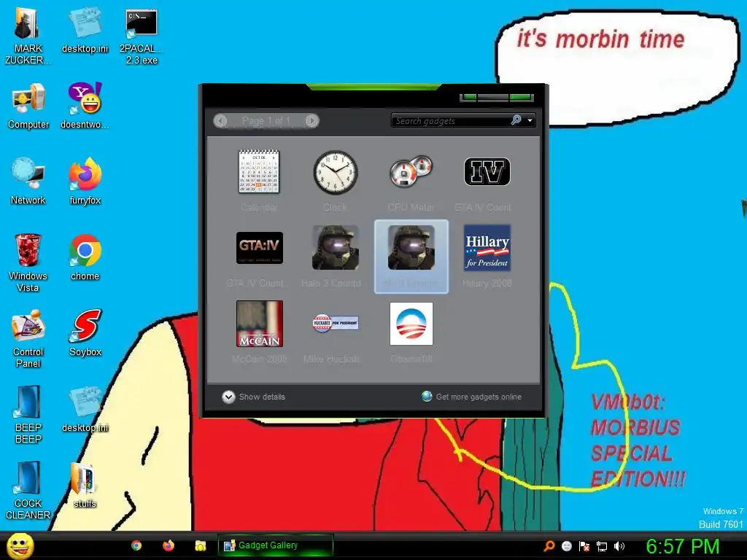Go to next gadget page
747x560 pixels.
[312, 120]
